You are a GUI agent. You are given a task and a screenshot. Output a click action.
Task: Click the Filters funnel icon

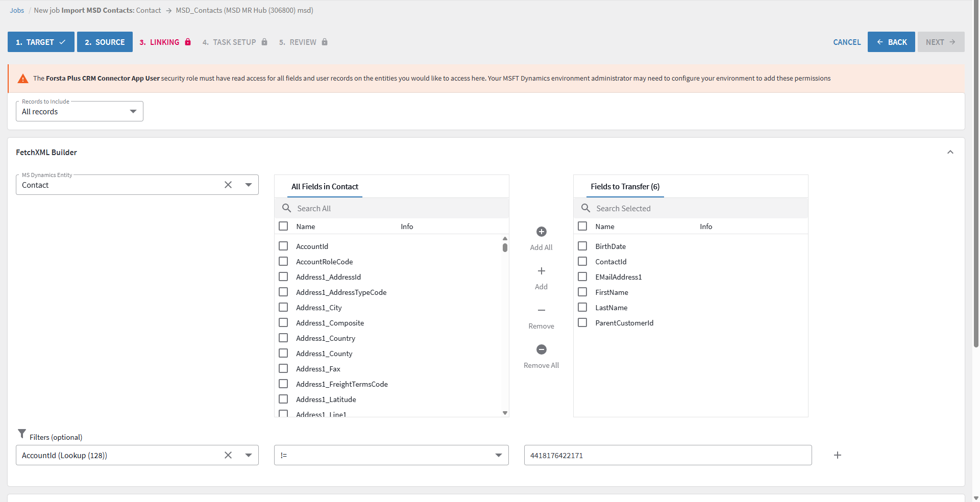[x=22, y=434]
